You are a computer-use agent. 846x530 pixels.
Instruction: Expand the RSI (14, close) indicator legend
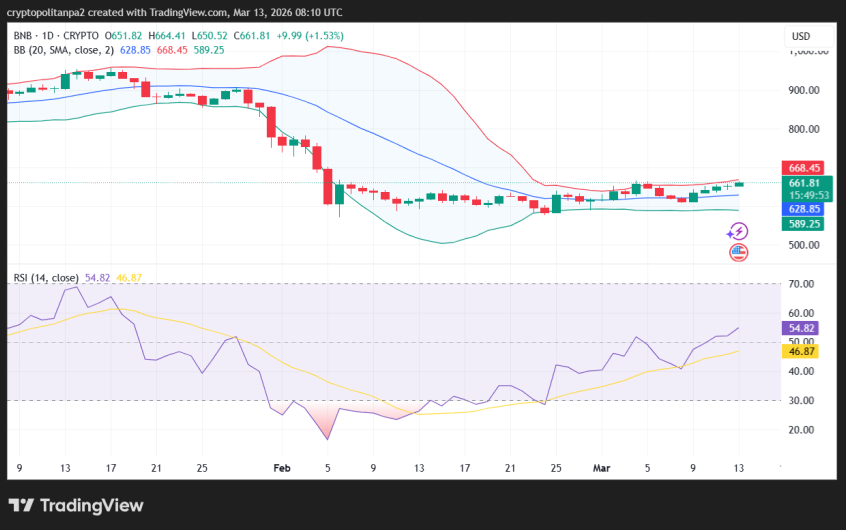point(46,277)
